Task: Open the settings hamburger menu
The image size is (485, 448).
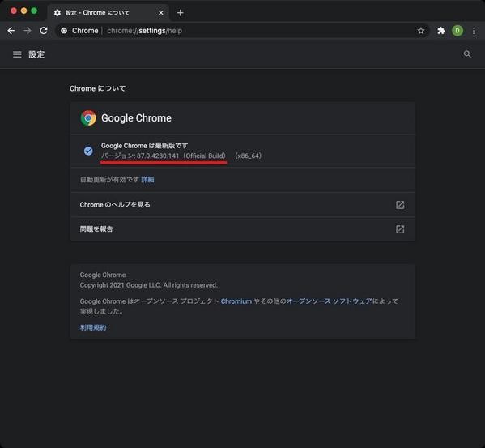Action: [x=17, y=54]
